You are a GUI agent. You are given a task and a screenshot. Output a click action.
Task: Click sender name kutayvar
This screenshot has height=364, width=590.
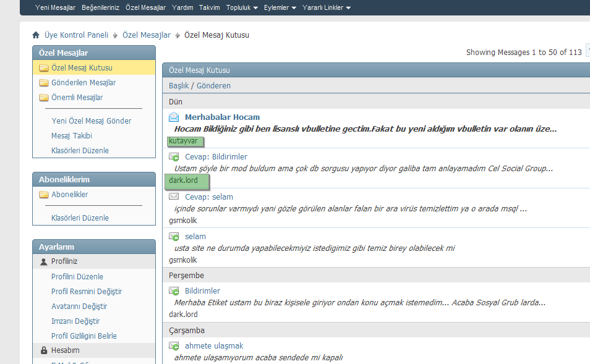tap(183, 141)
